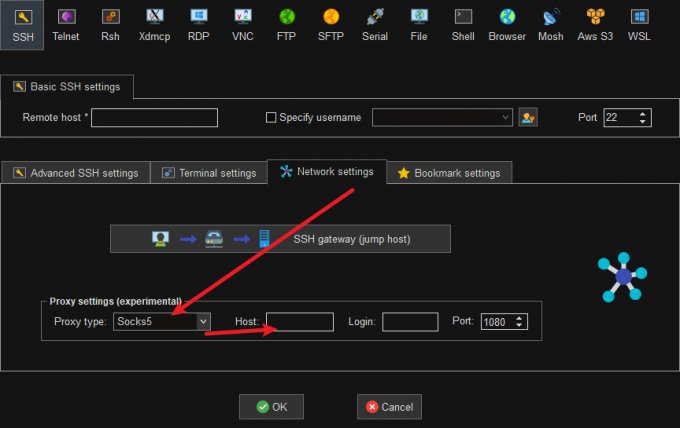Image resolution: width=680 pixels, height=428 pixels.
Task: Select the VNC session type
Action: 242,25
